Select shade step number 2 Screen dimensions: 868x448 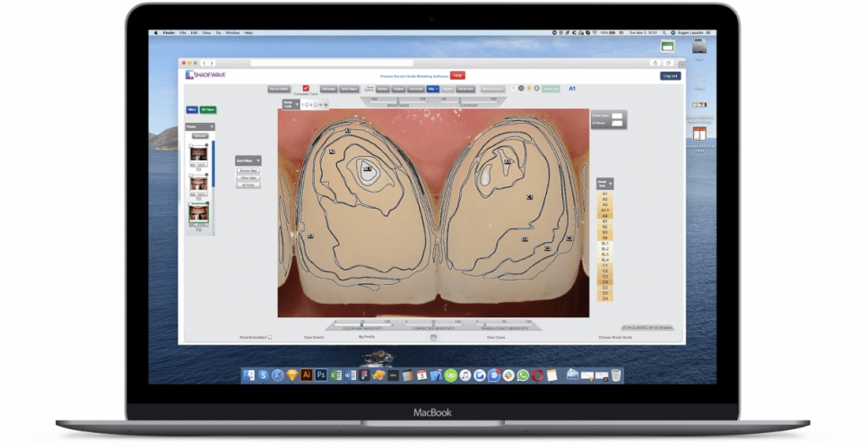pos(521,89)
